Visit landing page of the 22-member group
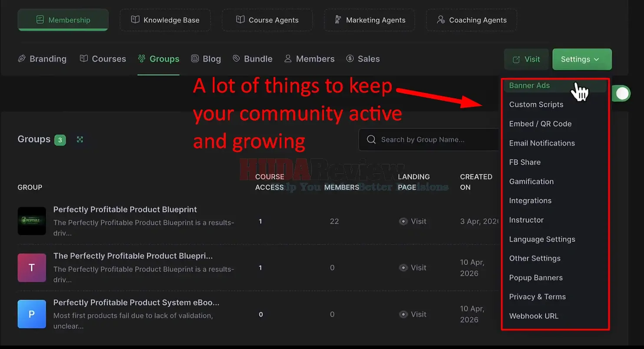Screen dimensions: 644x349 pos(413,221)
